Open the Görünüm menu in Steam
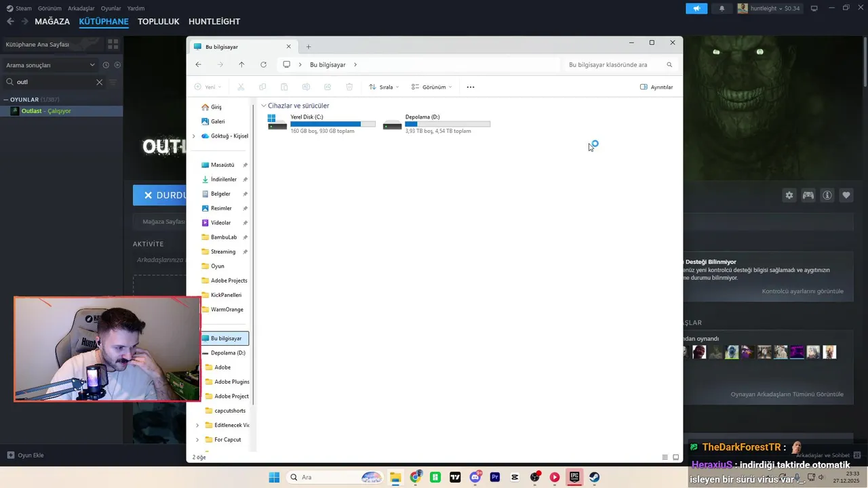Viewport: 868px width, 488px height. click(x=50, y=8)
